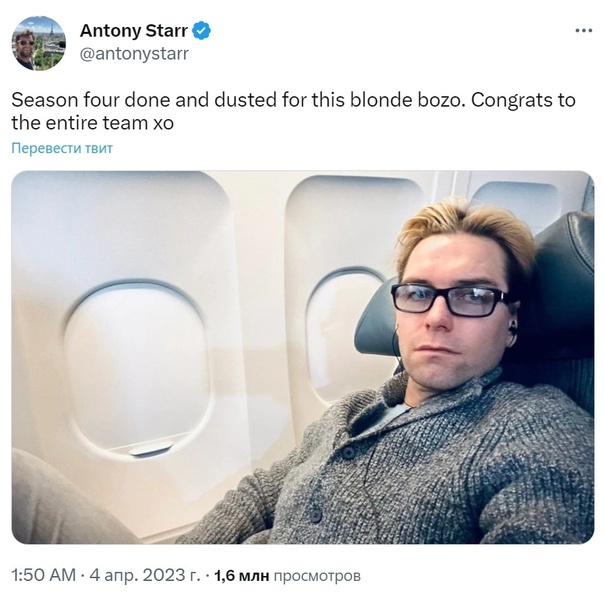The image size is (604, 592).
Task: Click the 'the entire team xo' text line
Action: click(92, 123)
